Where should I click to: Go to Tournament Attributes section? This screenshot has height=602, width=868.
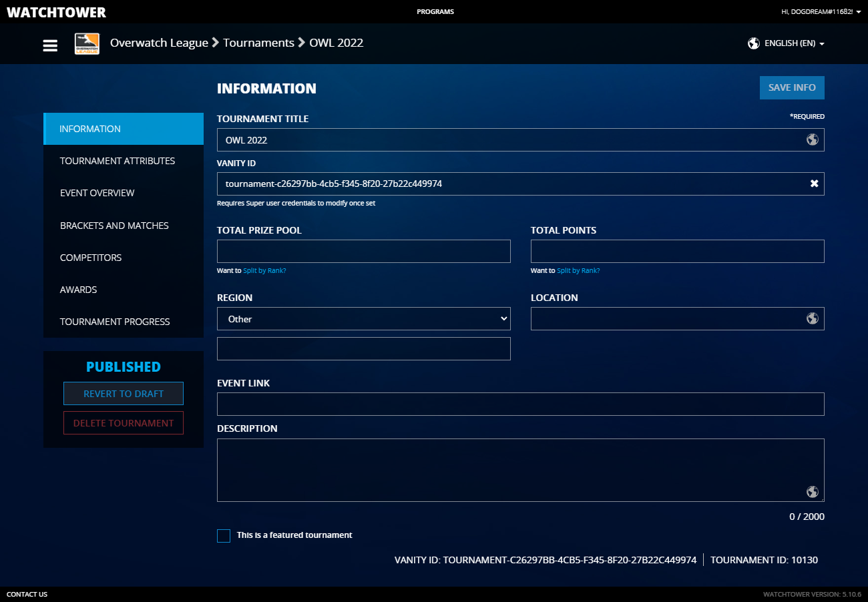[124, 161]
